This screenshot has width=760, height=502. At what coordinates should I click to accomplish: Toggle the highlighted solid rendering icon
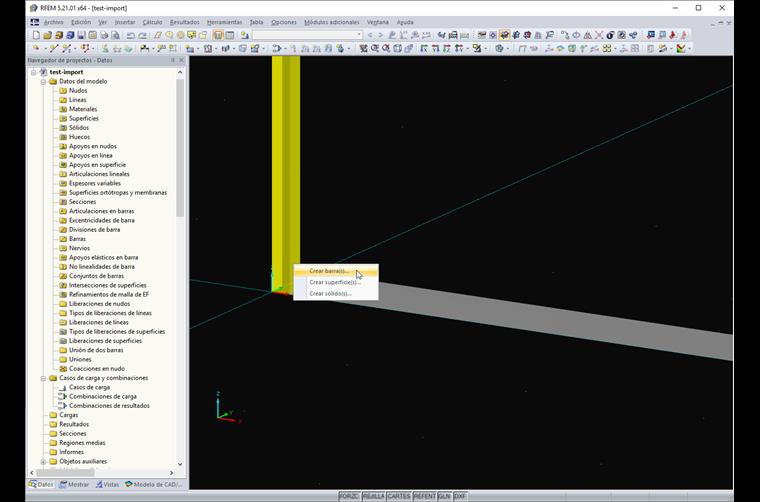coord(505,35)
